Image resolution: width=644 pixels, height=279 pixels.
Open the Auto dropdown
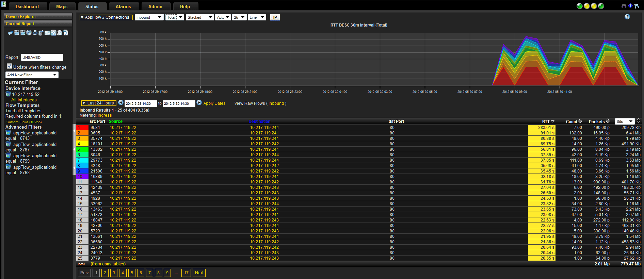click(223, 17)
